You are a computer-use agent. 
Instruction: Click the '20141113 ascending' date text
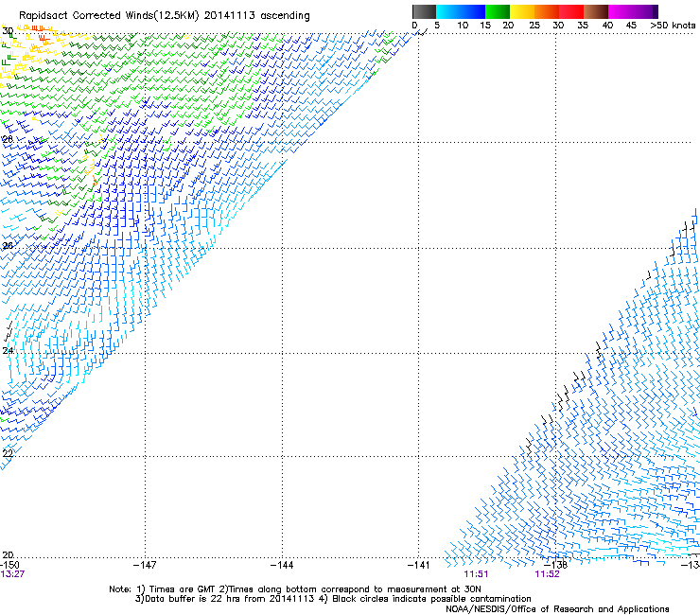tap(256, 16)
